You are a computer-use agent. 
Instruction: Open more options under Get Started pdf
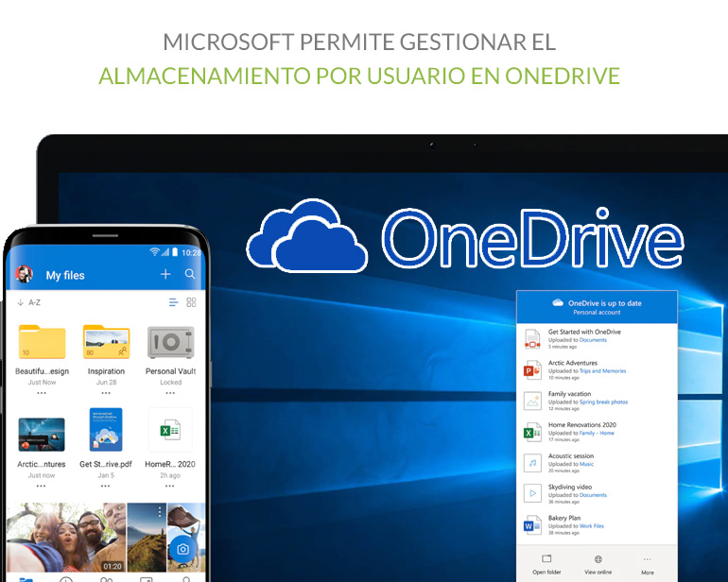coord(105,486)
